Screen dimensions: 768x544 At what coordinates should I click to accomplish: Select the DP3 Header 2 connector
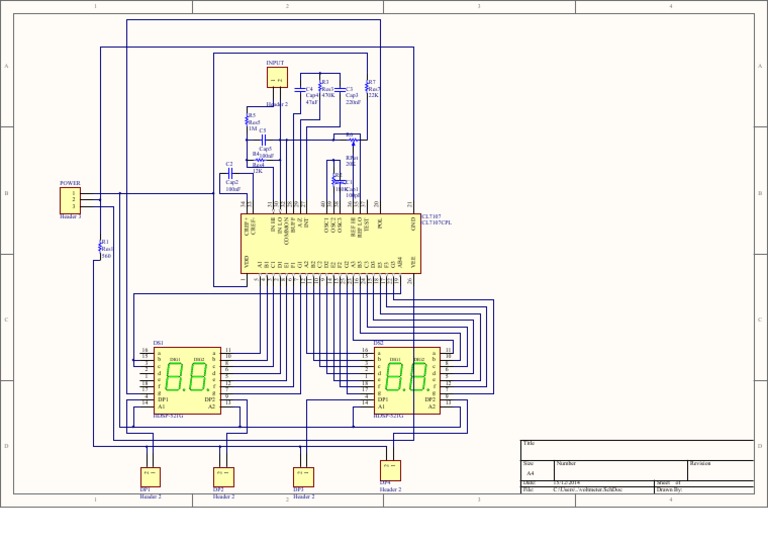(x=304, y=477)
